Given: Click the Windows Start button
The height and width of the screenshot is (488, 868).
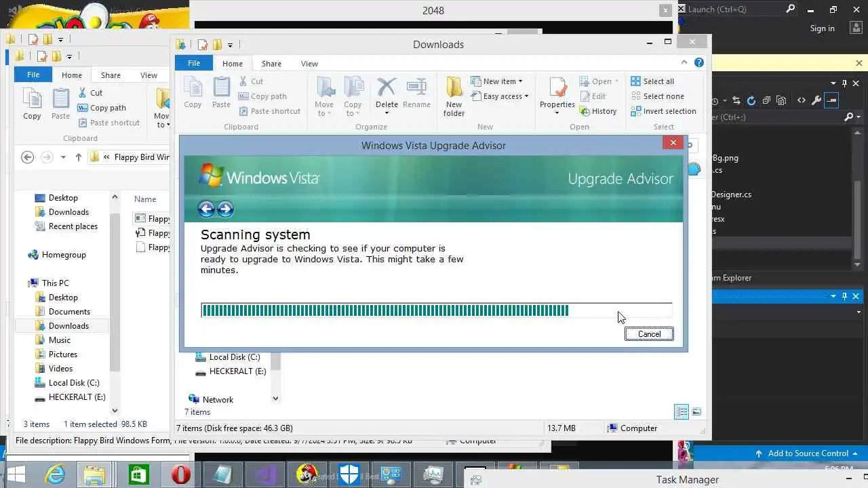Looking at the screenshot, I should [x=16, y=474].
